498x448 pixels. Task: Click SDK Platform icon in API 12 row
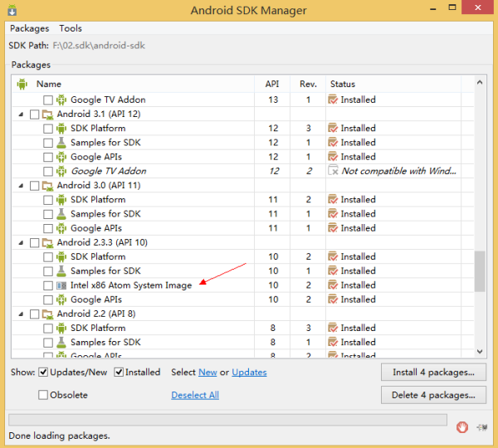coord(61,129)
